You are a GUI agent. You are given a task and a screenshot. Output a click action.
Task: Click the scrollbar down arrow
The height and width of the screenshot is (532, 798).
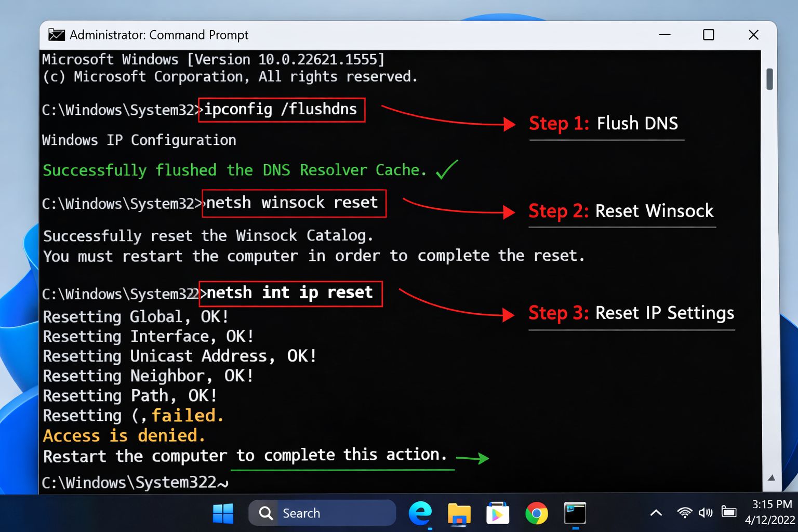click(x=772, y=477)
